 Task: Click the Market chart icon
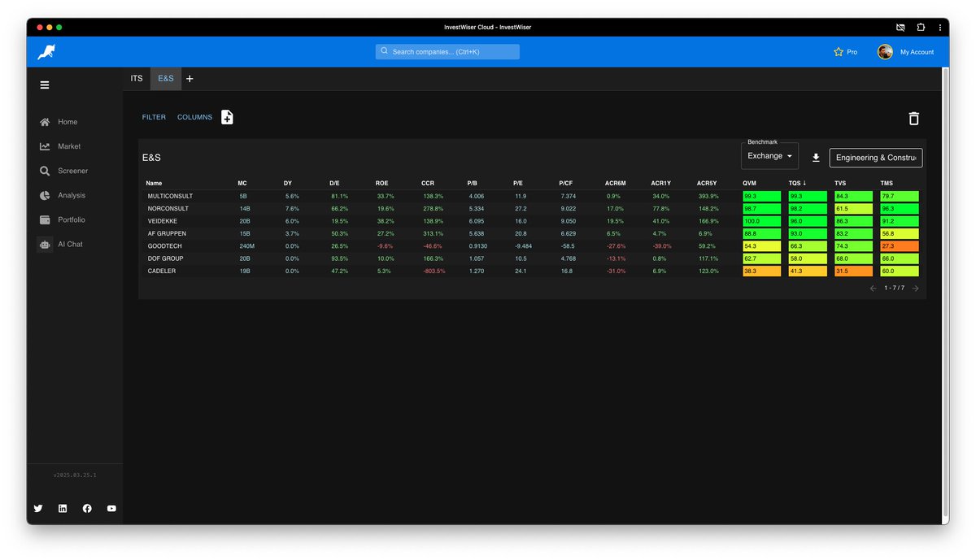(x=45, y=146)
